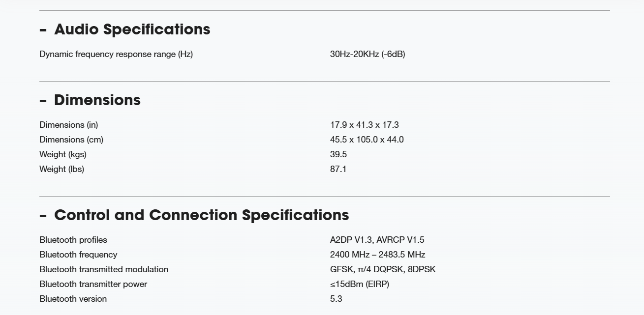644x315 pixels.
Task: Click the Bluetooth transmitted modulation label
Action: (104, 269)
